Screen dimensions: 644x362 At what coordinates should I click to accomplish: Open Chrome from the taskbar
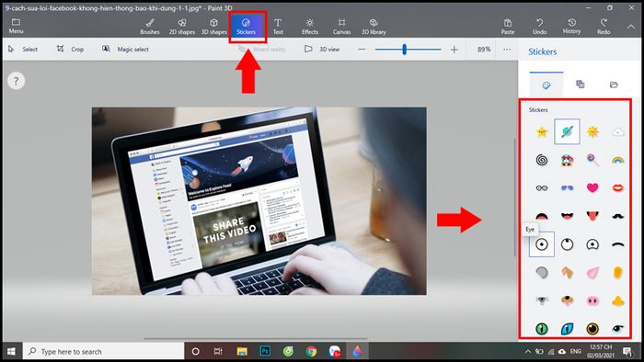click(x=311, y=351)
